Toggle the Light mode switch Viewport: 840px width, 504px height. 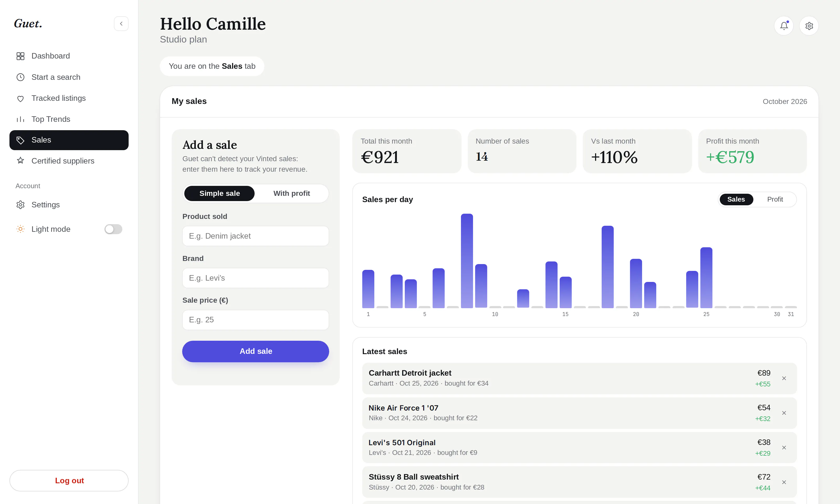[x=113, y=229]
